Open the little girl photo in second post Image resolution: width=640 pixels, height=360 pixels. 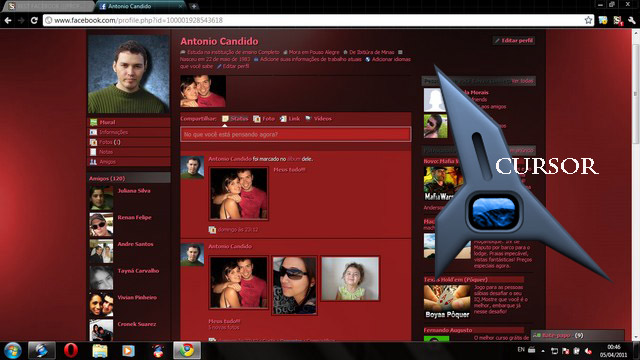(350, 279)
